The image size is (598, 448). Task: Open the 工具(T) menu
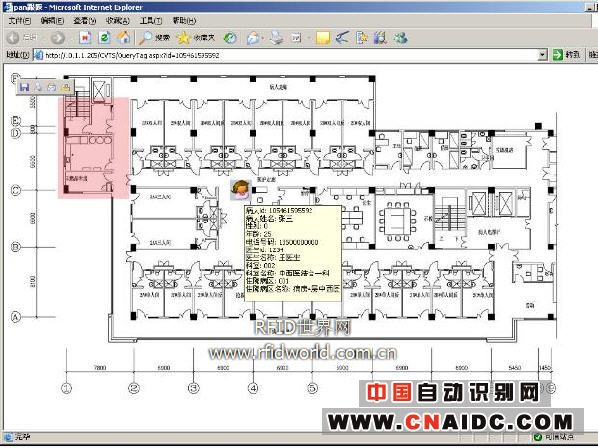(151, 21)
